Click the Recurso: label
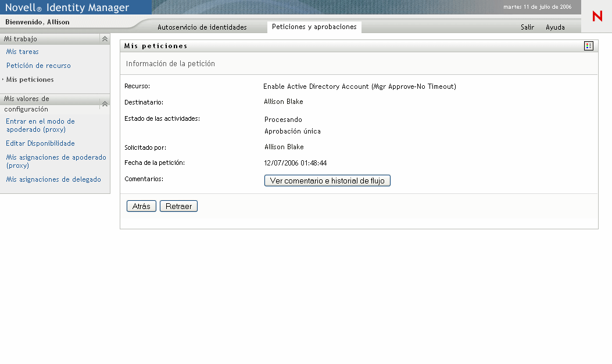The image size is (612, 364). pyautogui.click(x=137, y=86)
